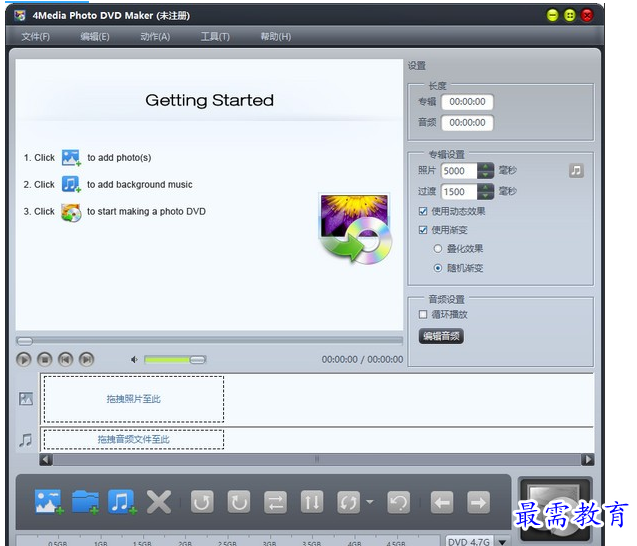Screen dimensions: 637x546
Task: Open the 帮助(H) menu
Action: pos(276,37)
